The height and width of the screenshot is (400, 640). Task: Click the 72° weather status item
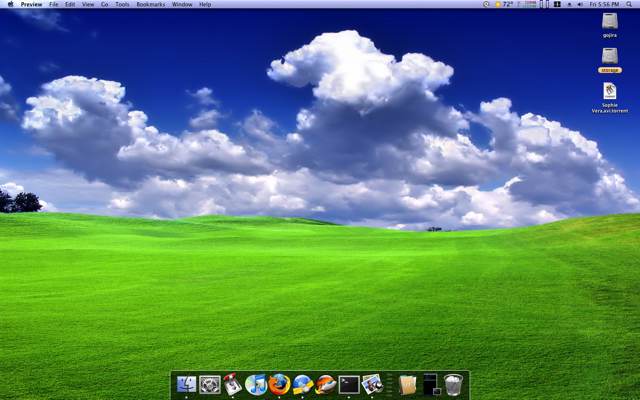(x=504, y=4)
